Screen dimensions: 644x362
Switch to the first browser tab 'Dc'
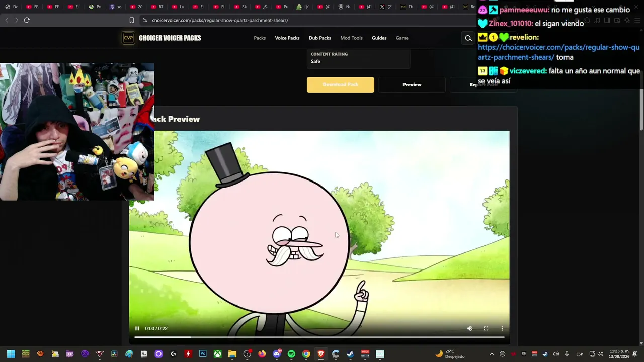(x=12, y=7)
